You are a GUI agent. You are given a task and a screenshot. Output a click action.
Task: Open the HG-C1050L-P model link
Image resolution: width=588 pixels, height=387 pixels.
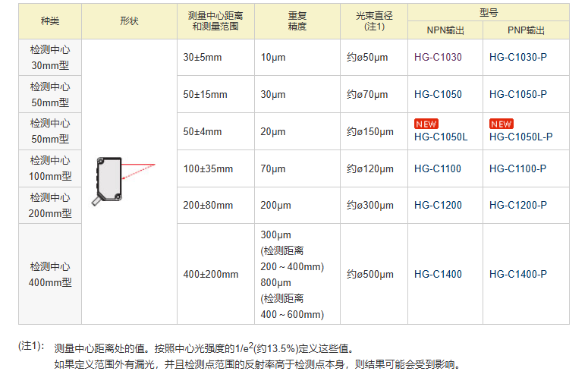tap(521, 137)
